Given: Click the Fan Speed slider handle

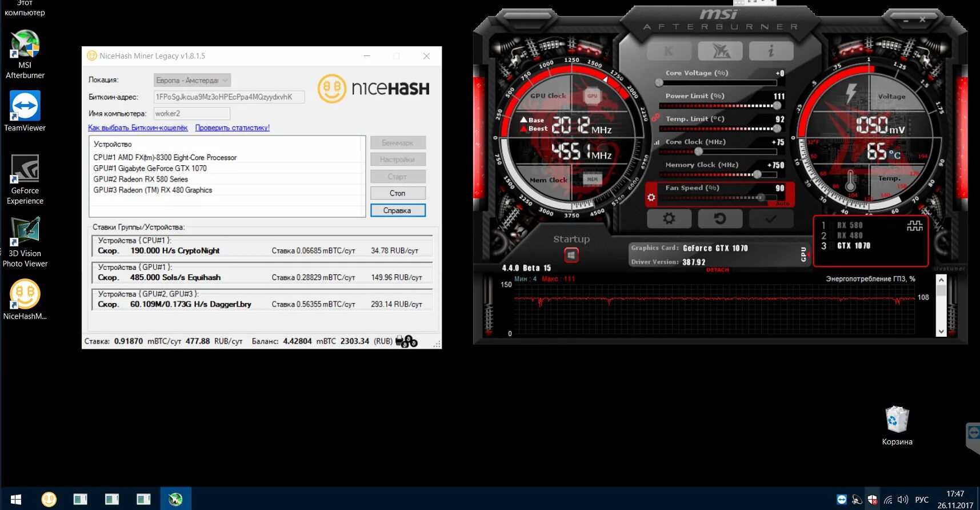Looking at the screenshot, I should pyautogui.click(x=761, y=198).
